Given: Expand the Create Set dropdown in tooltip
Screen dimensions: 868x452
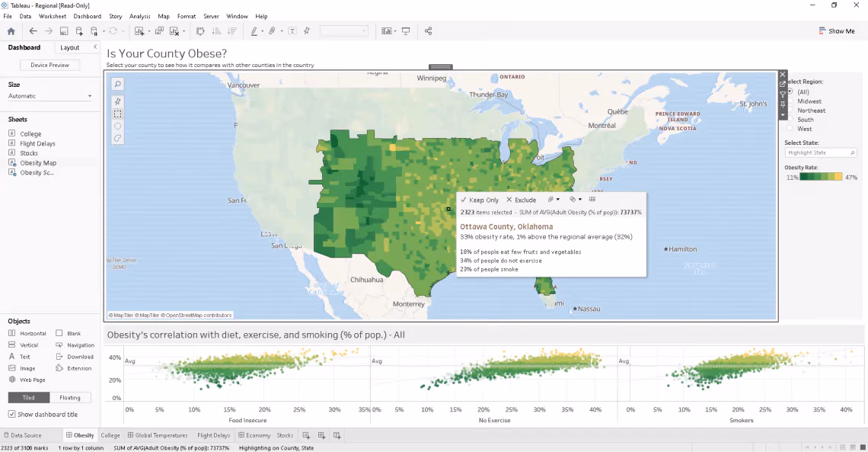Looking at the screenshot, I should pyautogui.click(x=579, y=200).
